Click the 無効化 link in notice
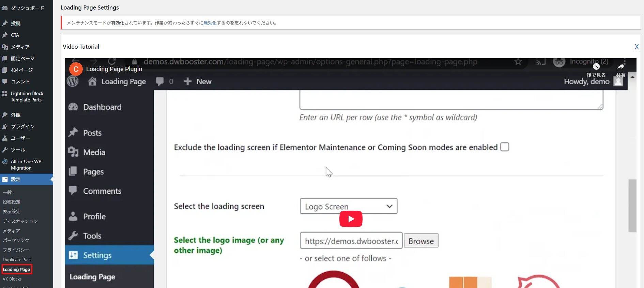This screenshot has height=288, width=644. [210, 23]
